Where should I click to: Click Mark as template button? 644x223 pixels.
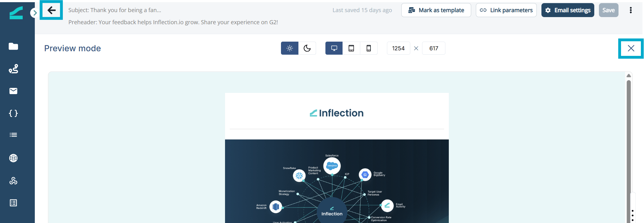pyautogui.click(x=436, y=10)
